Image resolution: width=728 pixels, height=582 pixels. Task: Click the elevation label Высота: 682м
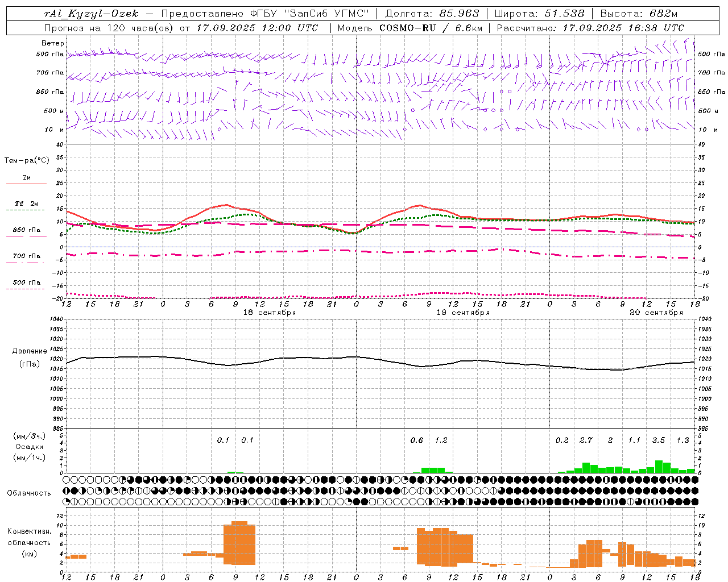[639, 14]
